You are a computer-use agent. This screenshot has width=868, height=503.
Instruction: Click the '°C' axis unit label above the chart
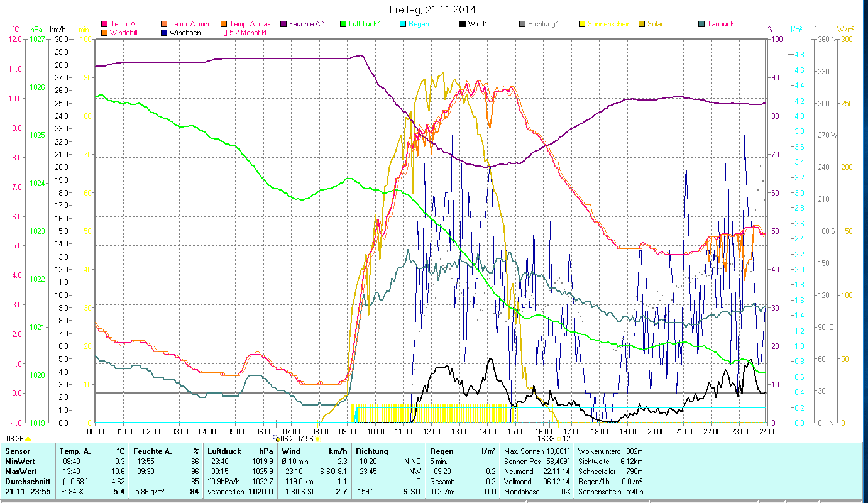pyautogui.click(x=16, y=30)
